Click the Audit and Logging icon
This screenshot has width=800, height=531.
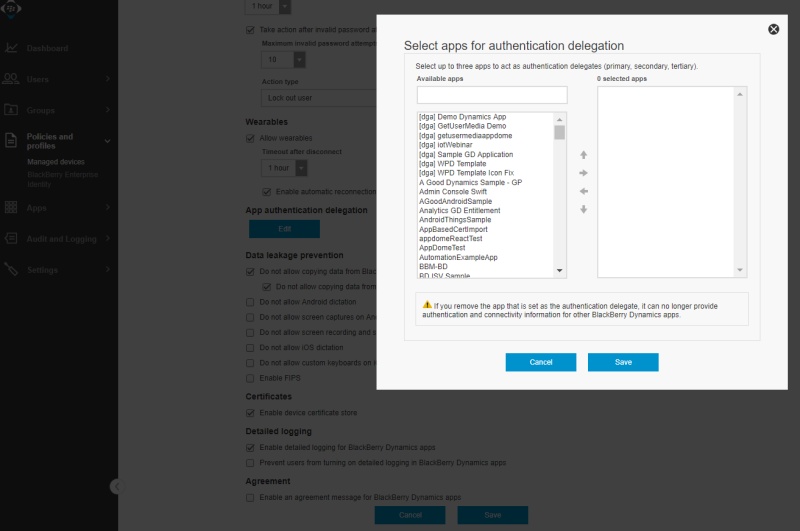[11, 238]
